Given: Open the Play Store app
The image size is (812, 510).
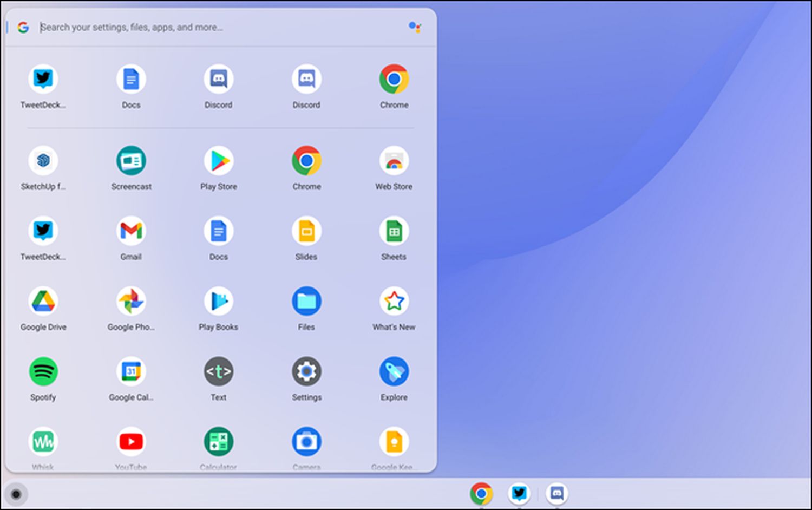Looking at the screenshot, I should (x=219, y=161).
